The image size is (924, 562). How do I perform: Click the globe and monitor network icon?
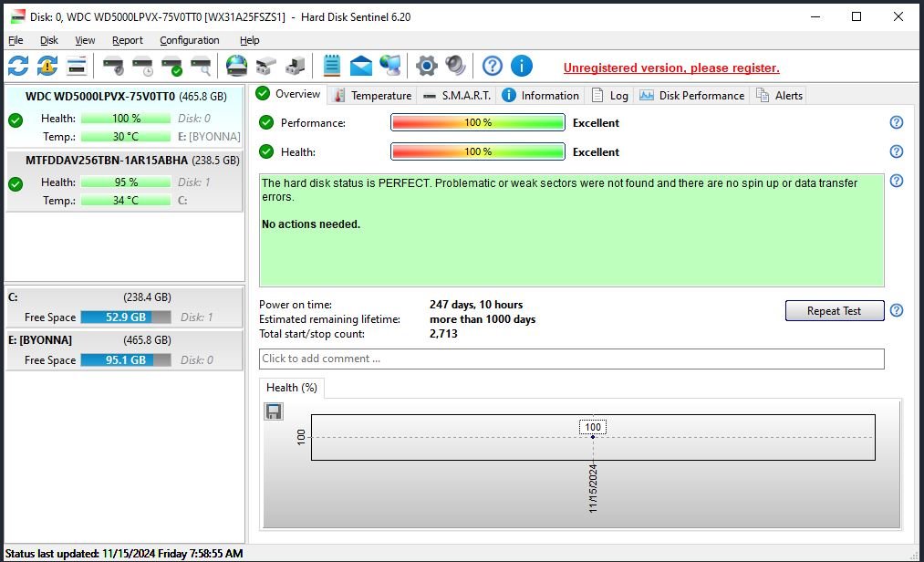[x=390, y=66]
